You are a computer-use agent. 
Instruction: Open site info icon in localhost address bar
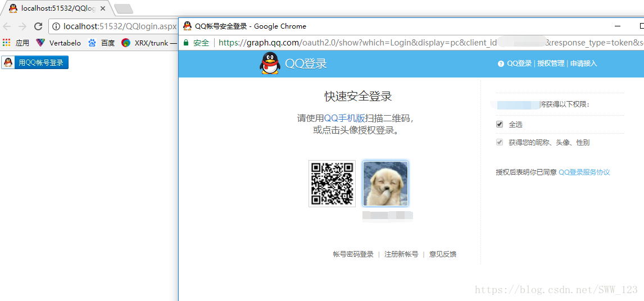[x=56, y=27]
